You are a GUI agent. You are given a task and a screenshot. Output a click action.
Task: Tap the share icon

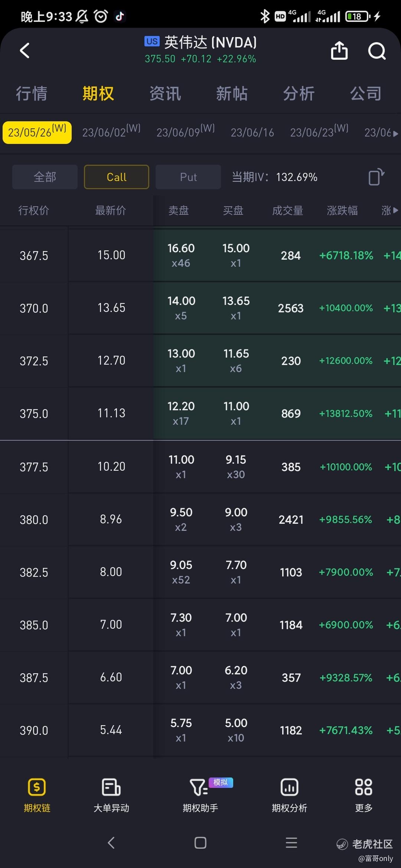pos(339,50)
